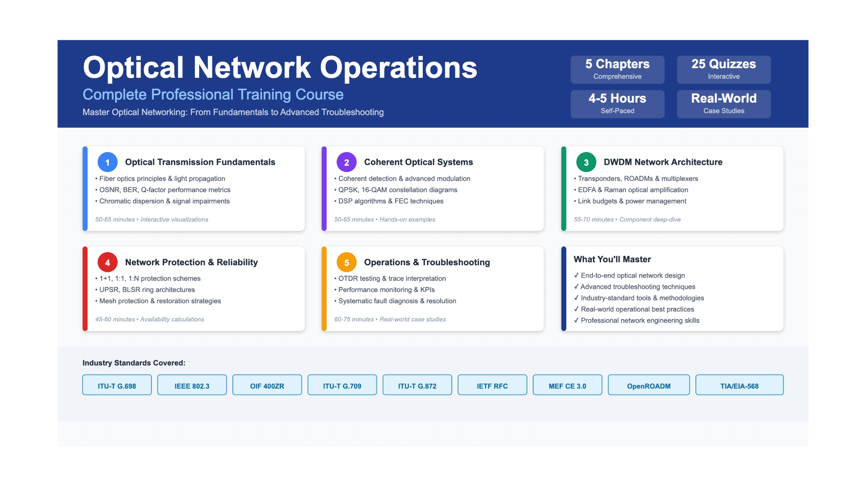
Task: Click the Advanced troubleshooting techniques checkmark
Action: pos(577,287)
